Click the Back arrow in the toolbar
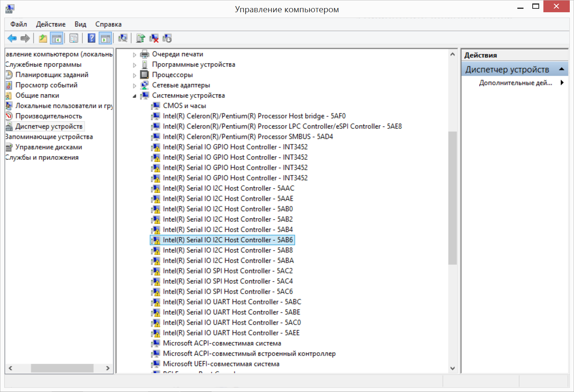 coord(12,38)
